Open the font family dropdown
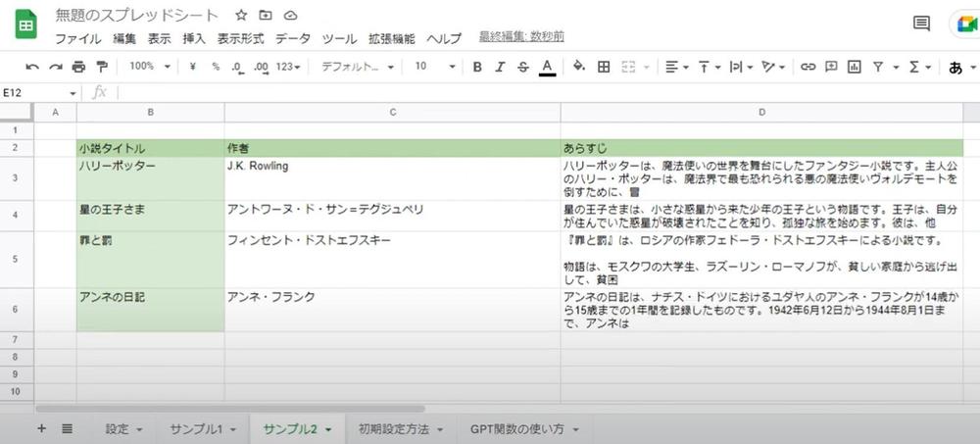Screen dimensions: 980x444 point(358,67)
